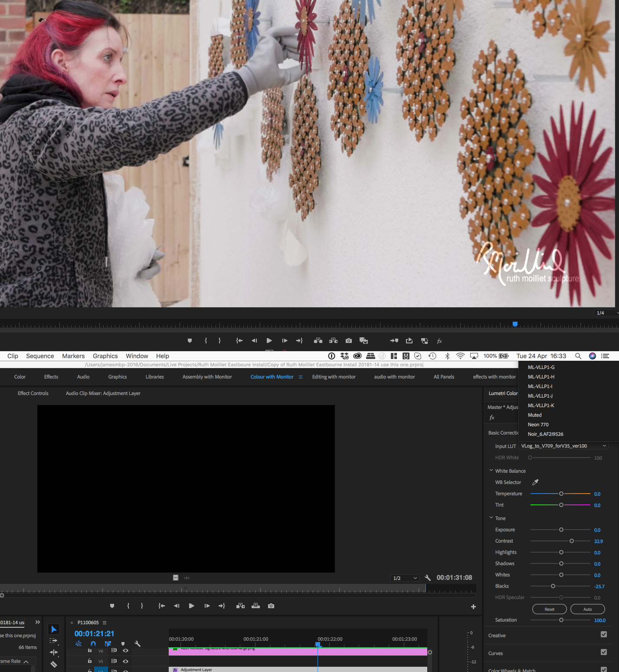619x672 pixels.
Task: Show hidden project panel tabs chevron
Action: pos(38,622)
